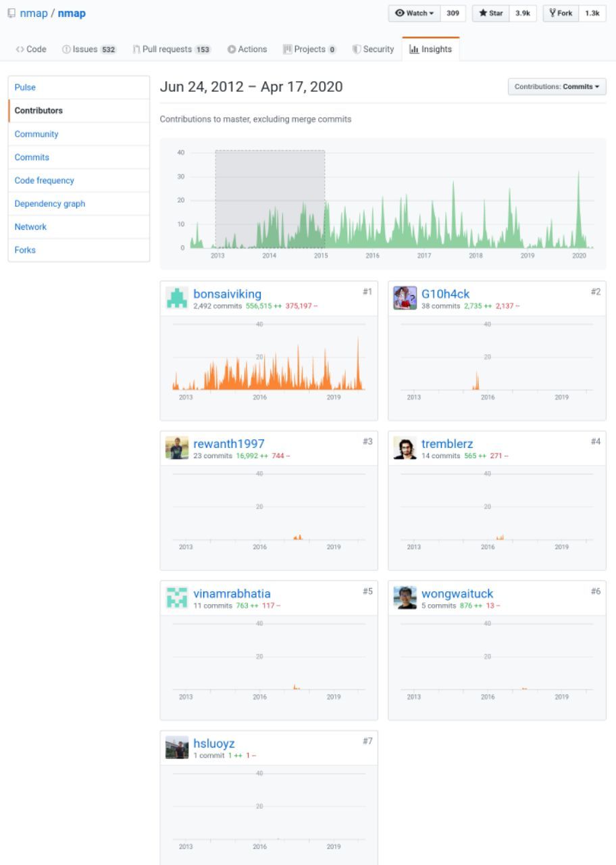
Task: View G10h4ck's 38 commits
Action: click(x=440, y=306)
